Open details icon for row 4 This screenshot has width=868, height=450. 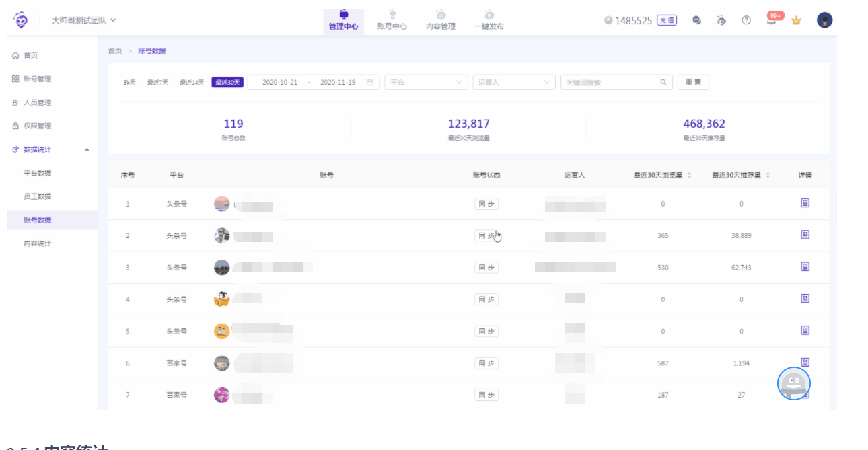pos(805,299)
